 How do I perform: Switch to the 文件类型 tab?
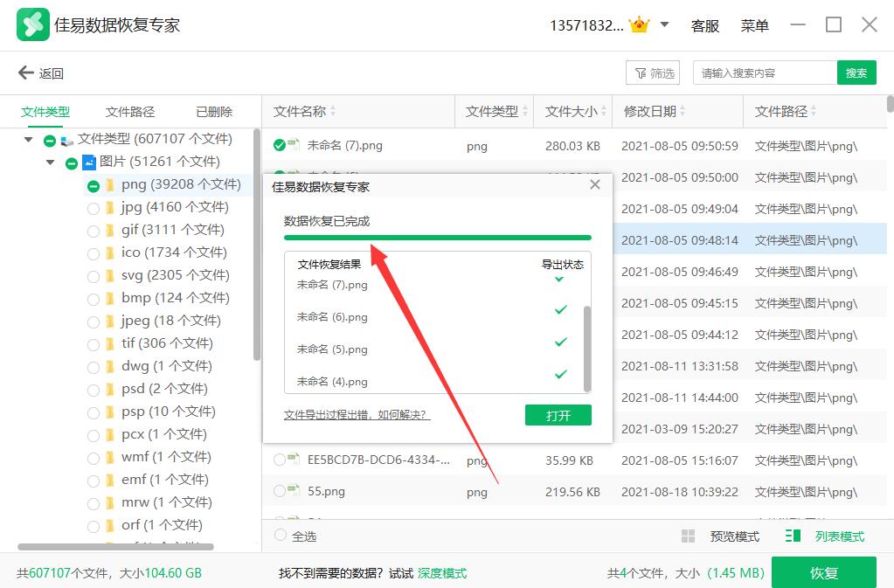[x=45, y=112]
